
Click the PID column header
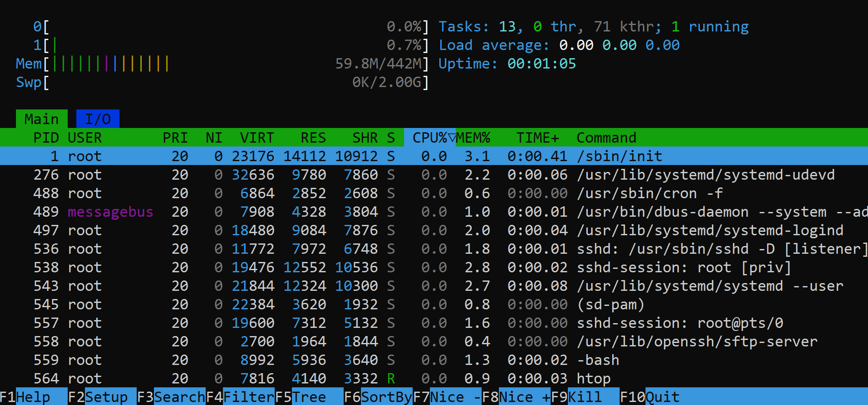click(x=46, y=137)
